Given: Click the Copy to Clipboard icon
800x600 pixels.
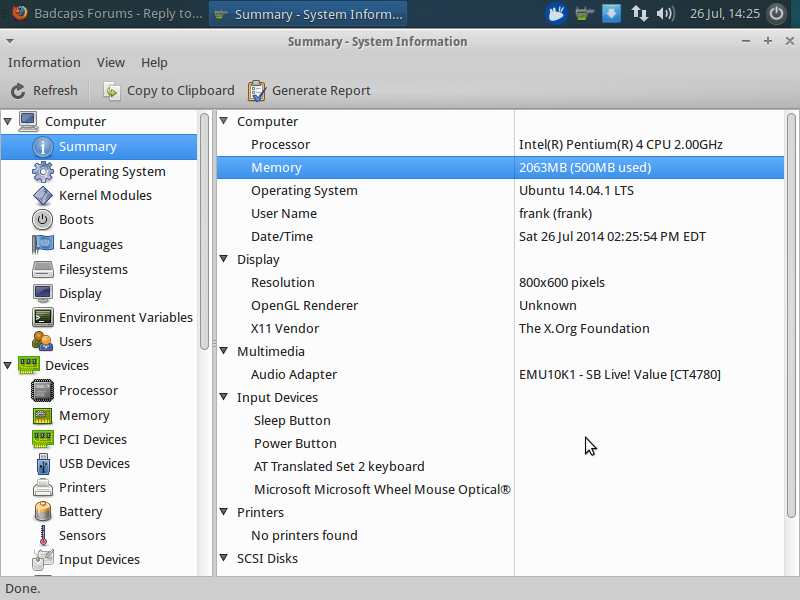Looking at the screenshot, I should tap(112, 91).
